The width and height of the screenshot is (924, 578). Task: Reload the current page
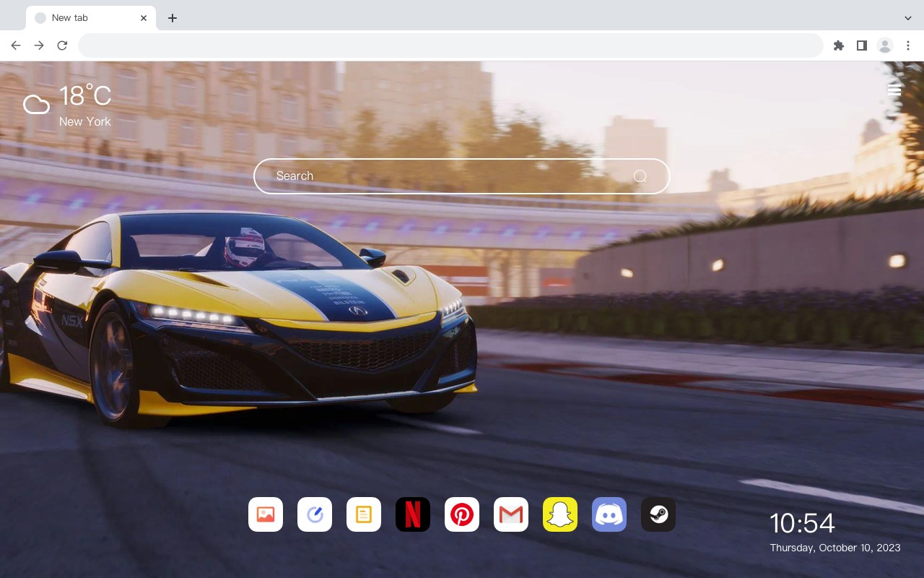(x=62, y=46)
